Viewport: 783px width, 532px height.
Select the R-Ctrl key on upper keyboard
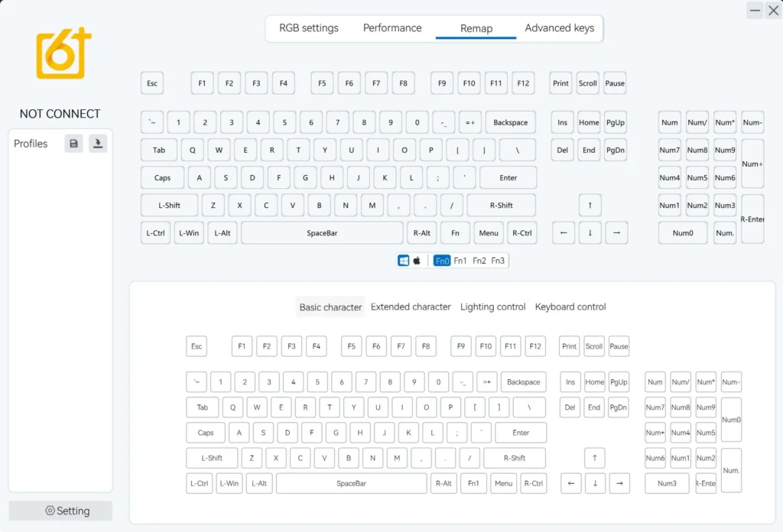521,233
